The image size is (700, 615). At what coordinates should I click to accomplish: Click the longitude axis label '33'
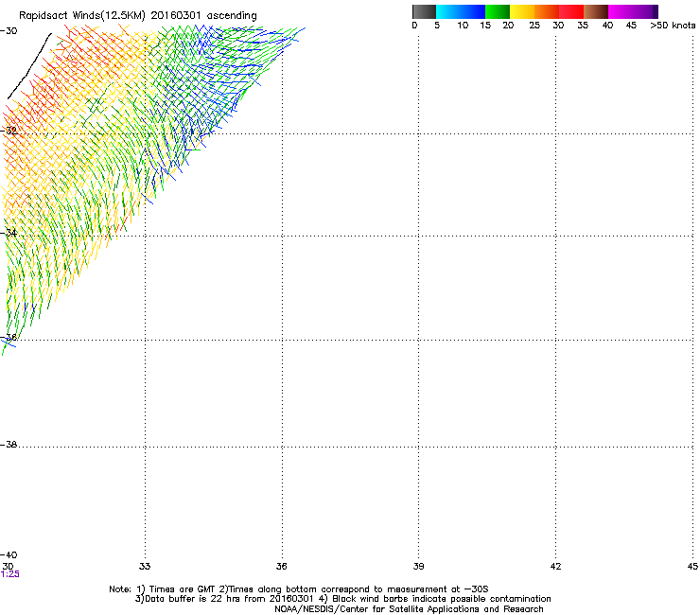(145, 567)
